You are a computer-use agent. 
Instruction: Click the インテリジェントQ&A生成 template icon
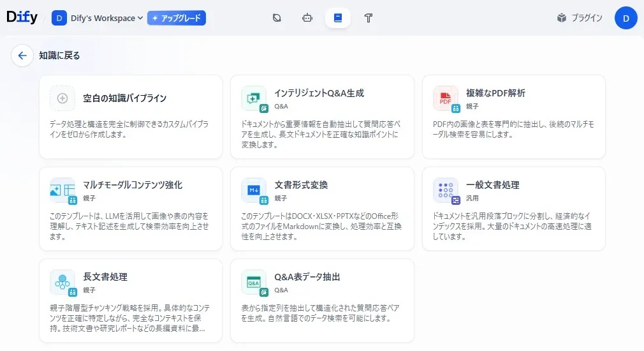point(254,98)
